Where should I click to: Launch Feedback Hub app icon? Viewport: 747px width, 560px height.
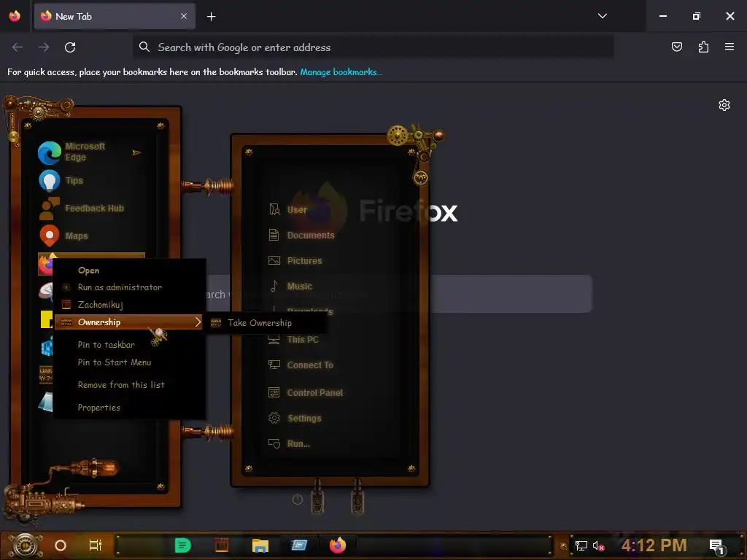(49, 208)
